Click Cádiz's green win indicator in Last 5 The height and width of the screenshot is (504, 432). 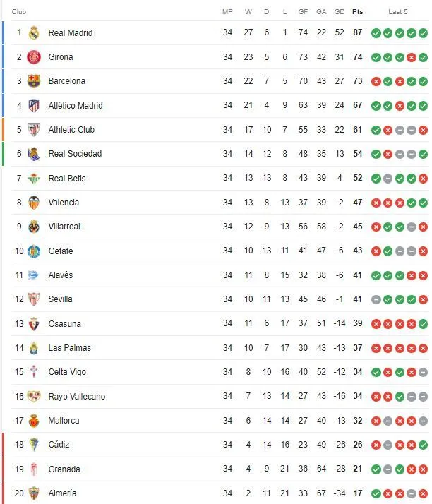424,445
